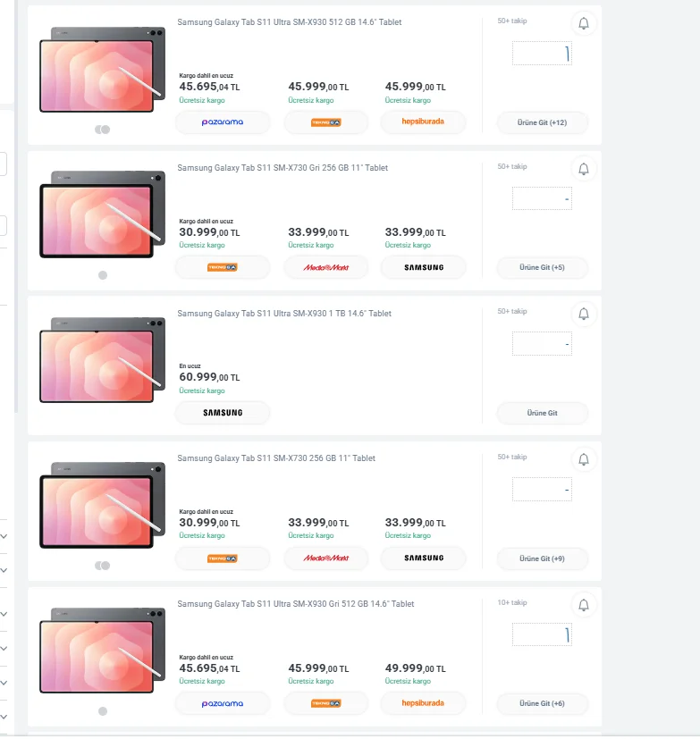Expand topmost chevron in left filter sidebar
Image resolution: width=700 pixels, height=739 pixels.
(4, 536)
